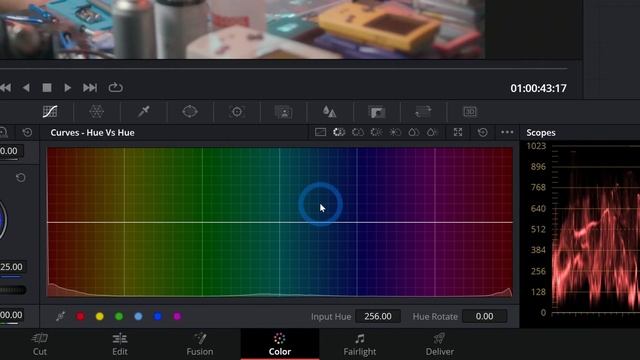Screen dimensions: 640x360
Task: Switch to the Cut page
Action: [40, 344]
